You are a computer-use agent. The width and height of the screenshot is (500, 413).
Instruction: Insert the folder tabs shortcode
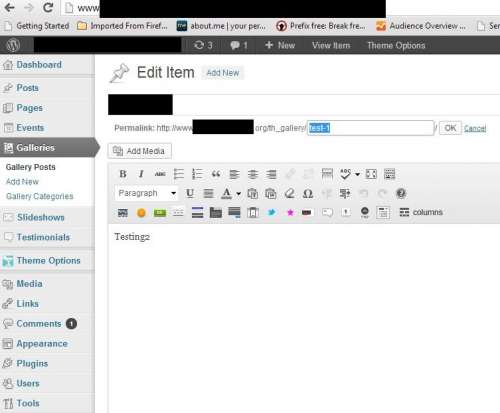point(216,212)
